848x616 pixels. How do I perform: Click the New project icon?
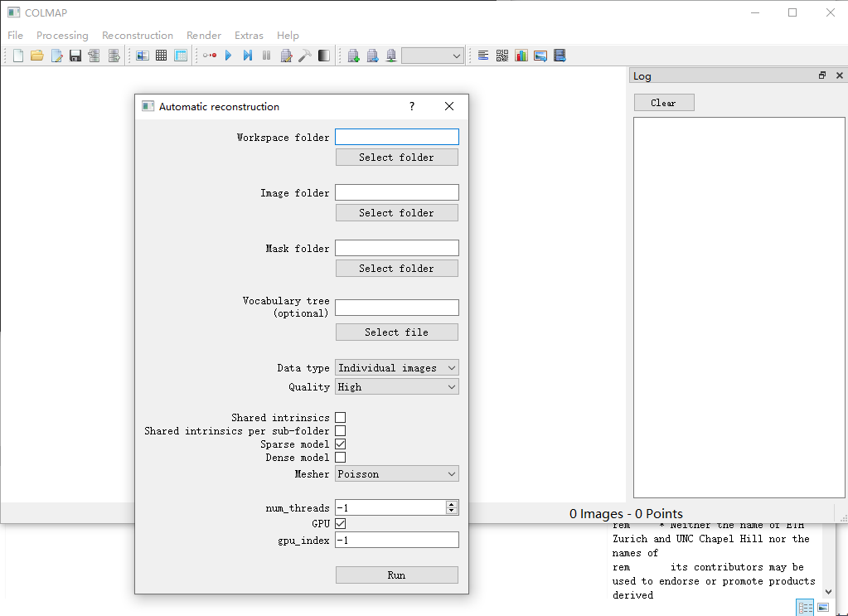(x=18, y=56)
